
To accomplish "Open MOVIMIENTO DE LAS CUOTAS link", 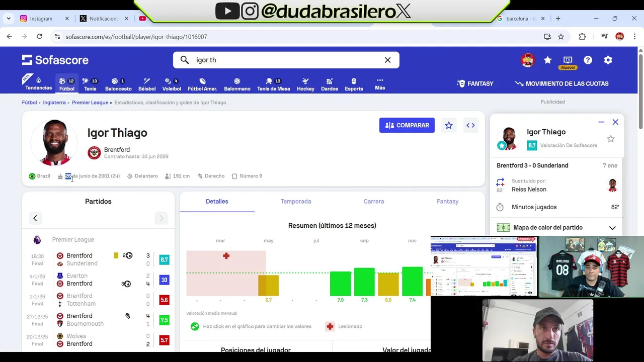I will 561,83.
